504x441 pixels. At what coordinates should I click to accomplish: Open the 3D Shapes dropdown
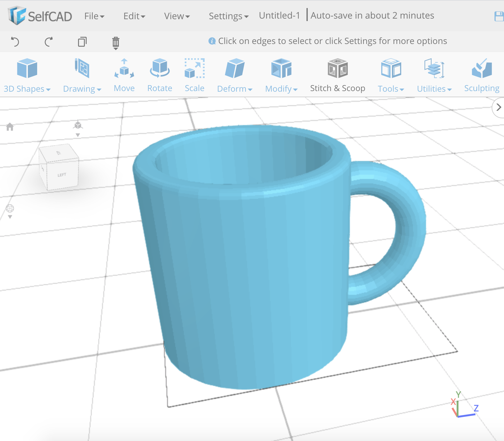[x=27, y=76]
